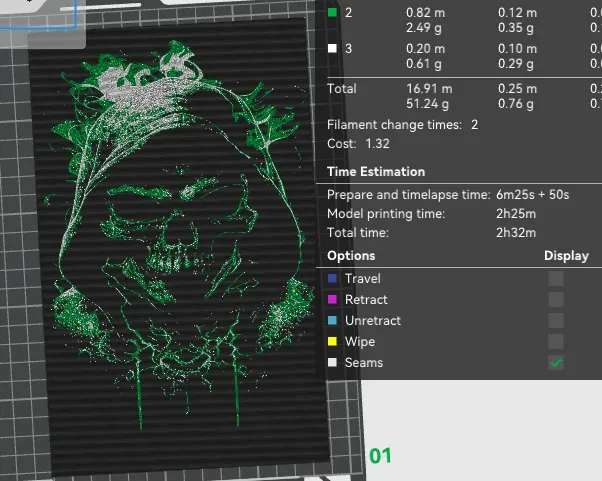Select the Retract option label

(x=366, y=299)
